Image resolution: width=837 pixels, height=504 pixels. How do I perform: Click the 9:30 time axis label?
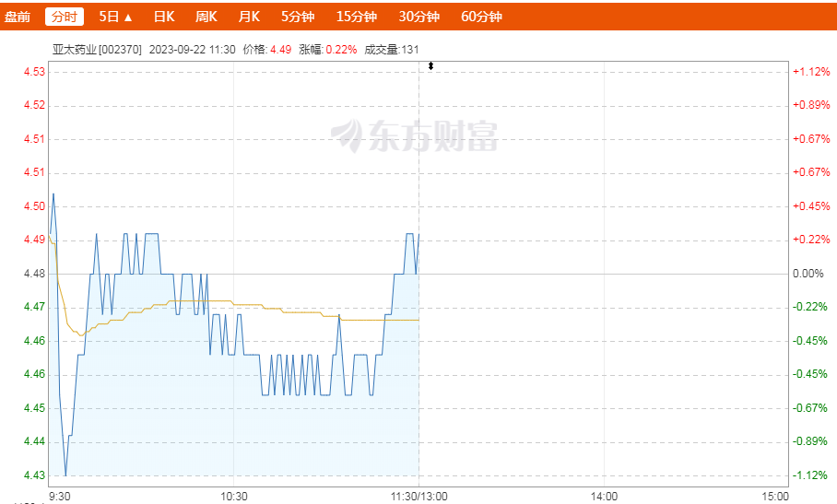[59, 497]
